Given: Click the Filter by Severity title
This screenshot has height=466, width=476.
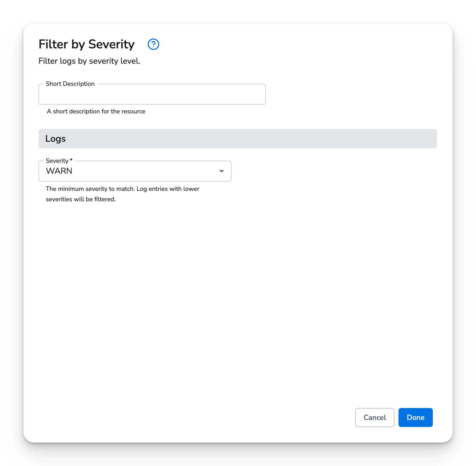Looking at the screenshot, I should click(86, 44).
